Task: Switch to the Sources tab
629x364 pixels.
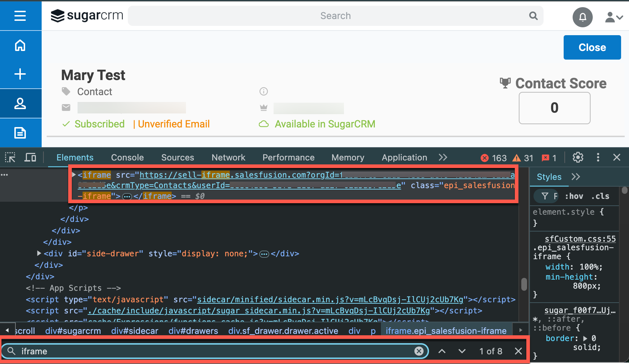Action: [x=178, y=158]
